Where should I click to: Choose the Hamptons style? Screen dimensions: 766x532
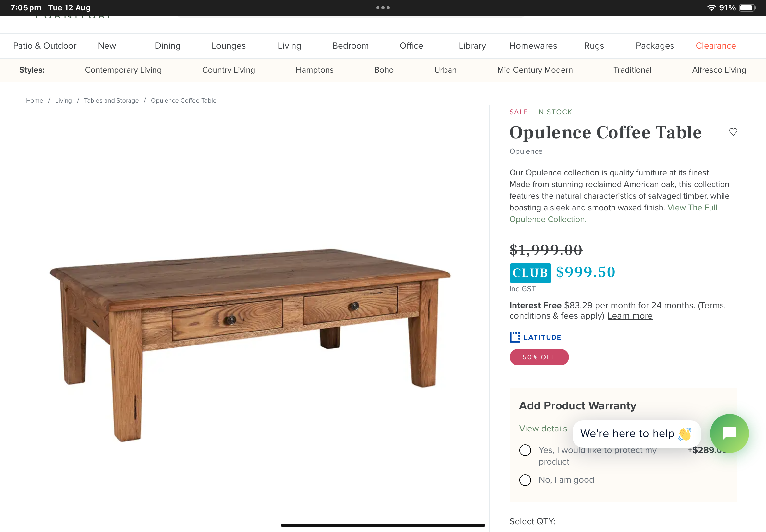(x=315, y=70)
